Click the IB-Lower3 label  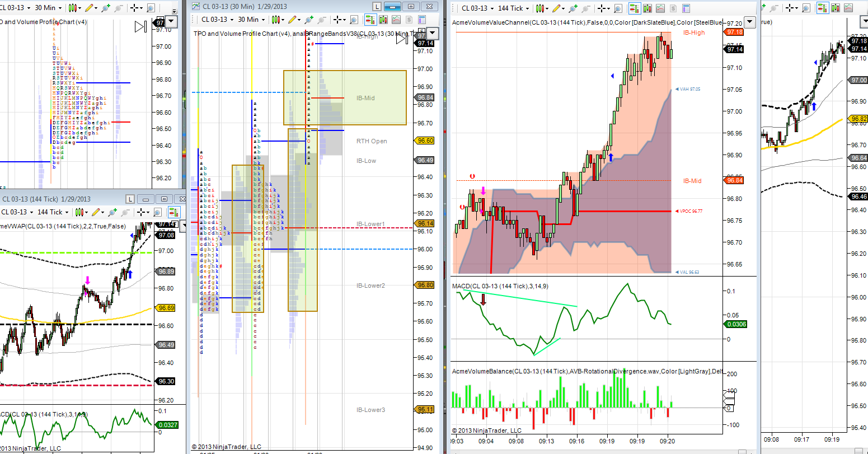[370, 410]
